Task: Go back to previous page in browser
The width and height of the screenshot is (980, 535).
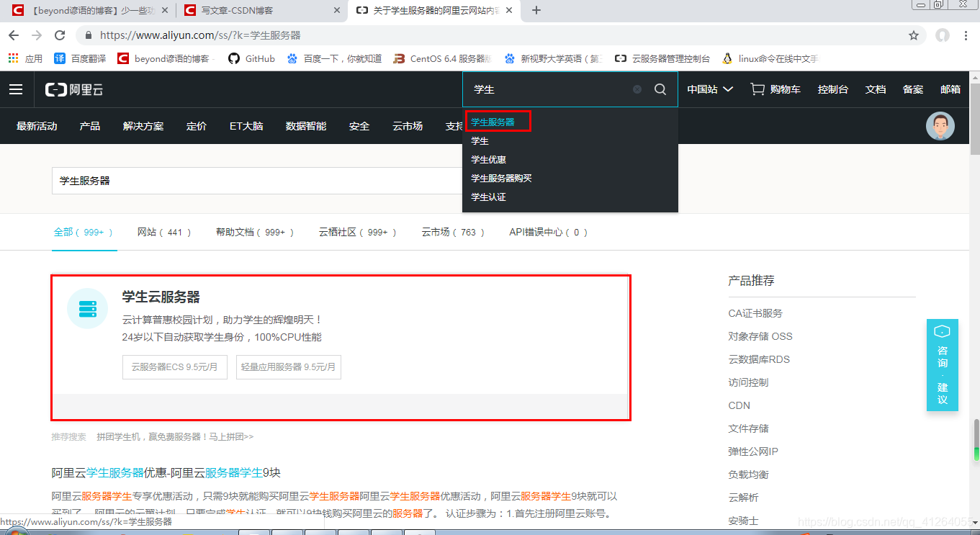Action: [x=14, y=35]
